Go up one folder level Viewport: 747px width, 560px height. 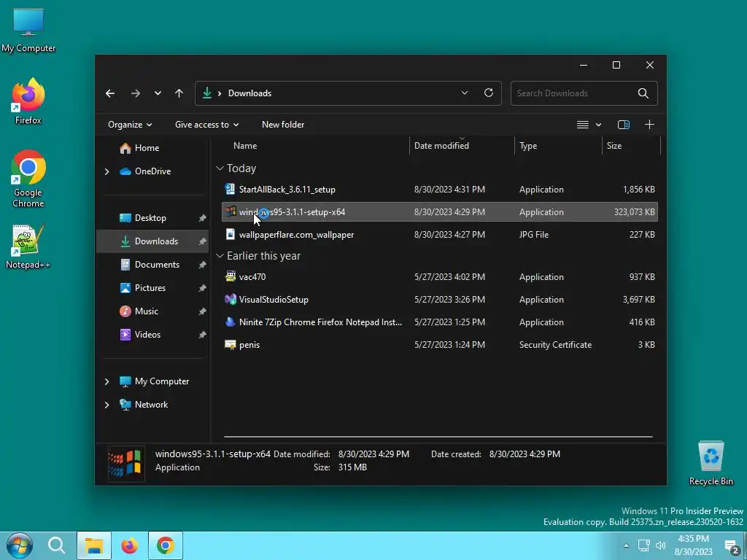[179, 93]
